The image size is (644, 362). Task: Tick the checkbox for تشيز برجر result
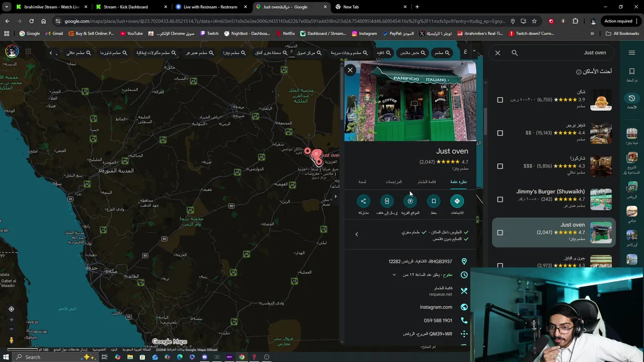[x=500, y=133]
